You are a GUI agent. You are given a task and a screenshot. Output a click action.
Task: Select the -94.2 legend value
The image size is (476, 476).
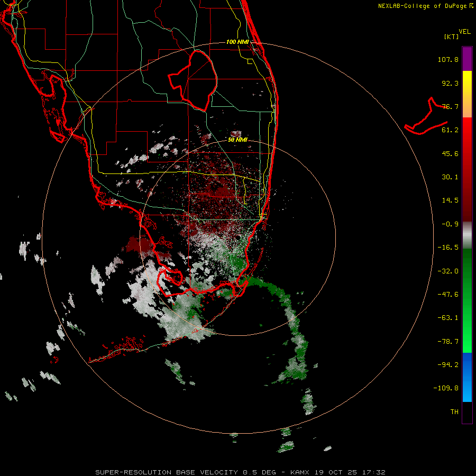[448, 365]
